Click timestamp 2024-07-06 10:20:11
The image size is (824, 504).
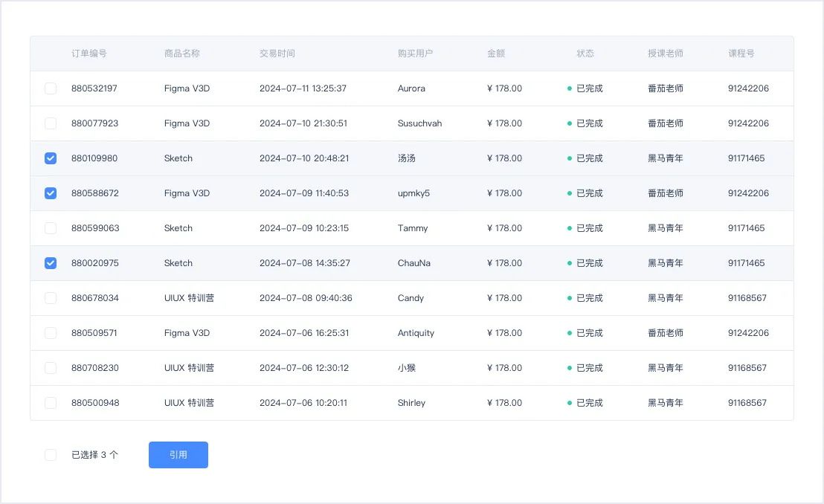[x=303, y=403]
